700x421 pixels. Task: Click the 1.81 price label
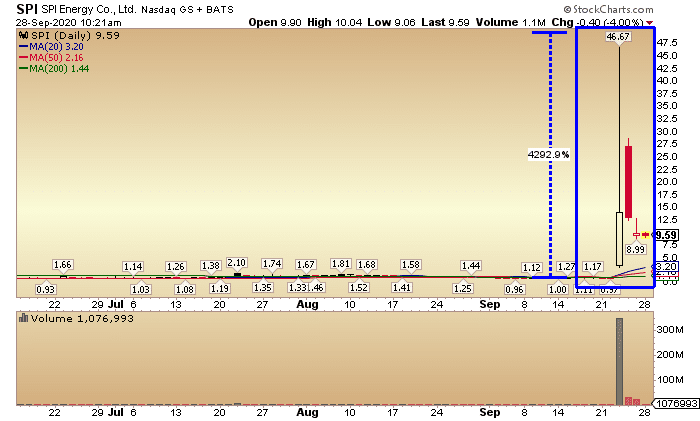coord(341,263)
